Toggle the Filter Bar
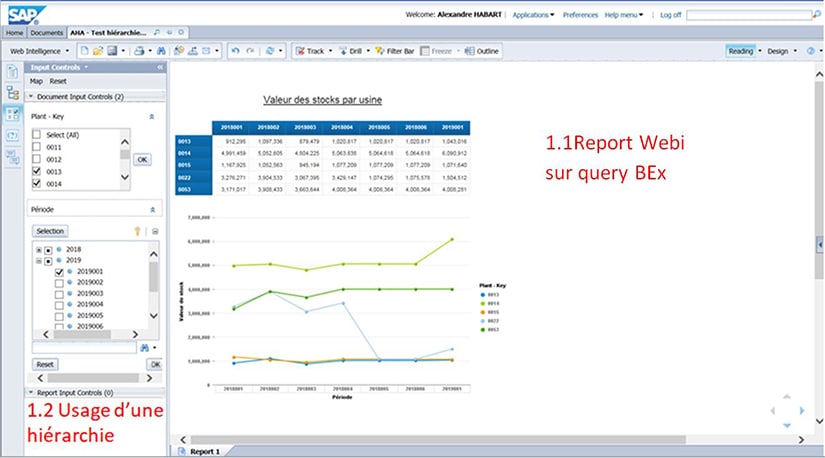 (395, 51)
